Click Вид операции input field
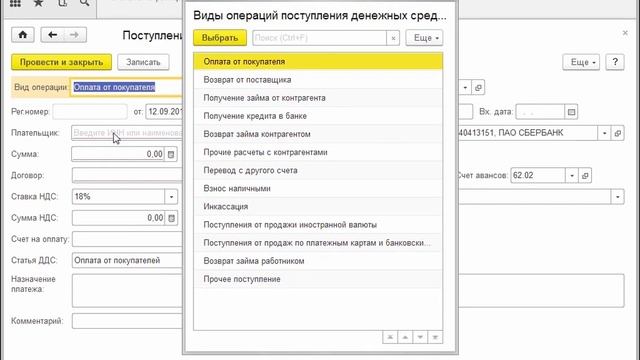 [x=127, y=87]
